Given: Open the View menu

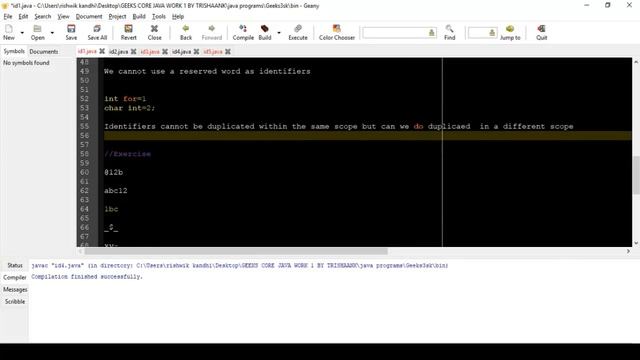Looking at the screenshot, I should (63, 16).
